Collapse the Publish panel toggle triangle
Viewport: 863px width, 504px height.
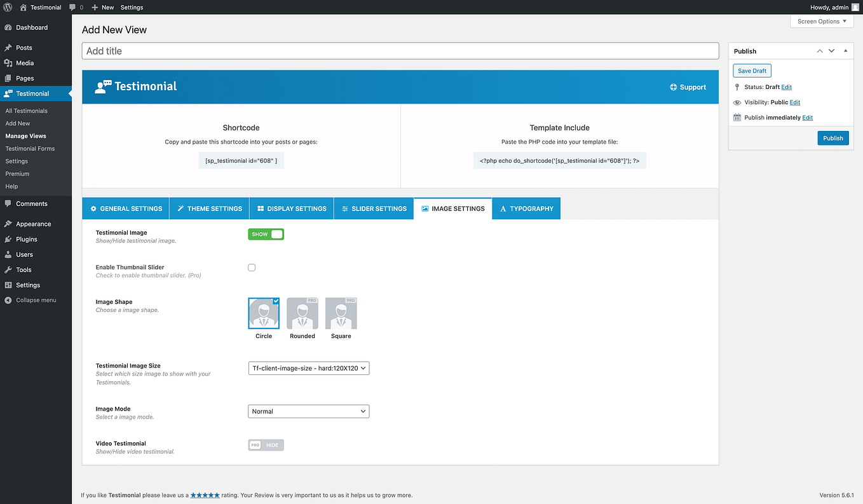pos(845,51)
